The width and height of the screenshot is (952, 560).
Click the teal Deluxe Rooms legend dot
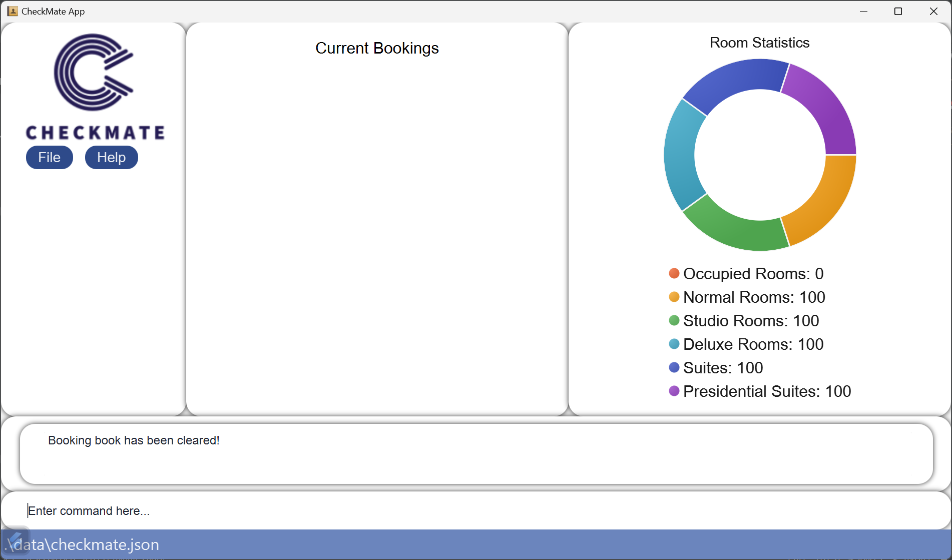[x=674, y=344]
